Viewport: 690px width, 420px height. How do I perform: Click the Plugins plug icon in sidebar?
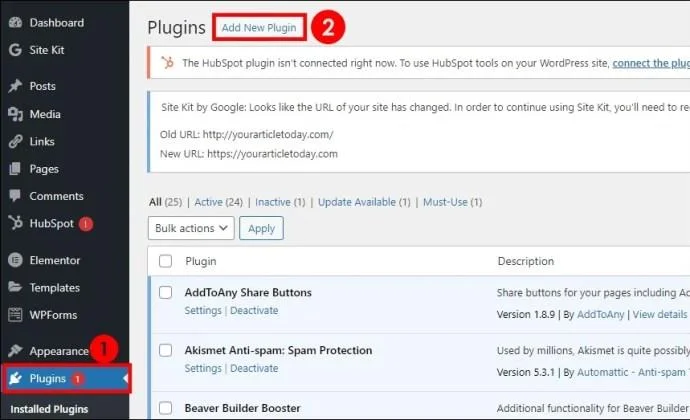coord(15,378)
